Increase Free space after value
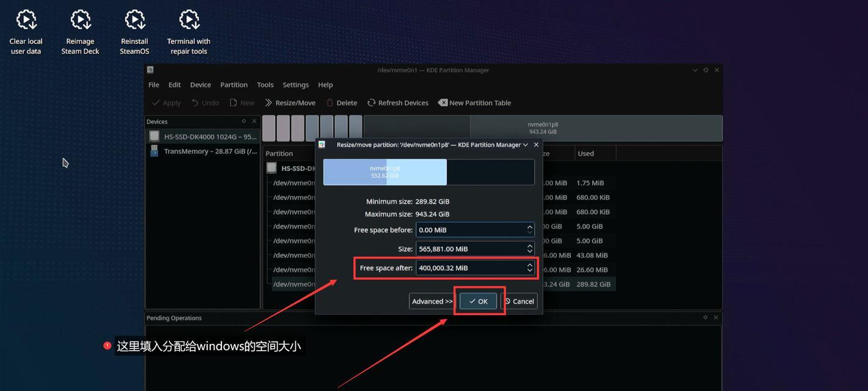The width and height of the screenshot is (868, 391). (x=530, y=265)
